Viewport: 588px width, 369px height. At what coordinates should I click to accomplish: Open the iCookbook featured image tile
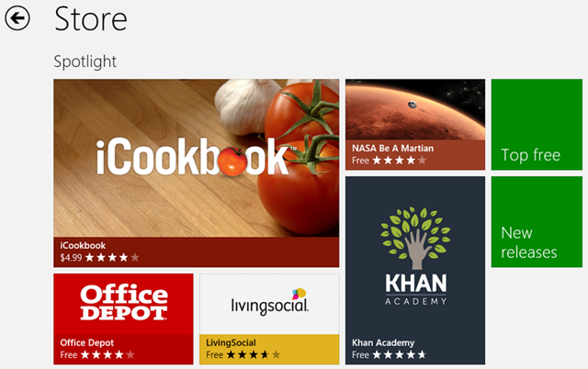[x=196, y=158]
